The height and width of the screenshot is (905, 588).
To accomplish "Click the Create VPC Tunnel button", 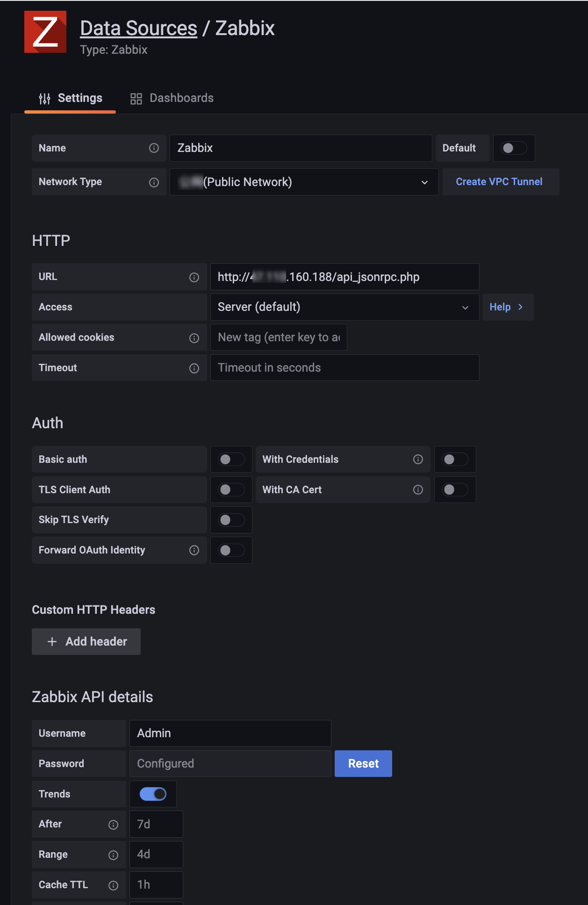I will (501, 182).
